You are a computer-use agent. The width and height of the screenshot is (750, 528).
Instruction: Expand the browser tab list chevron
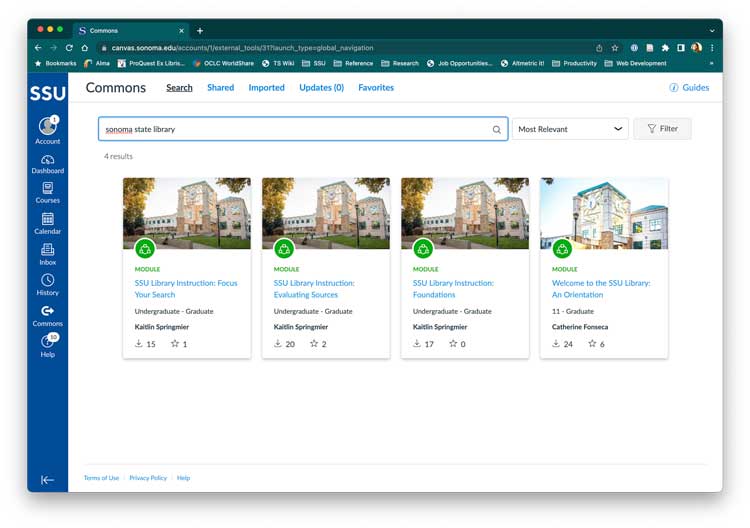[712, 31]
